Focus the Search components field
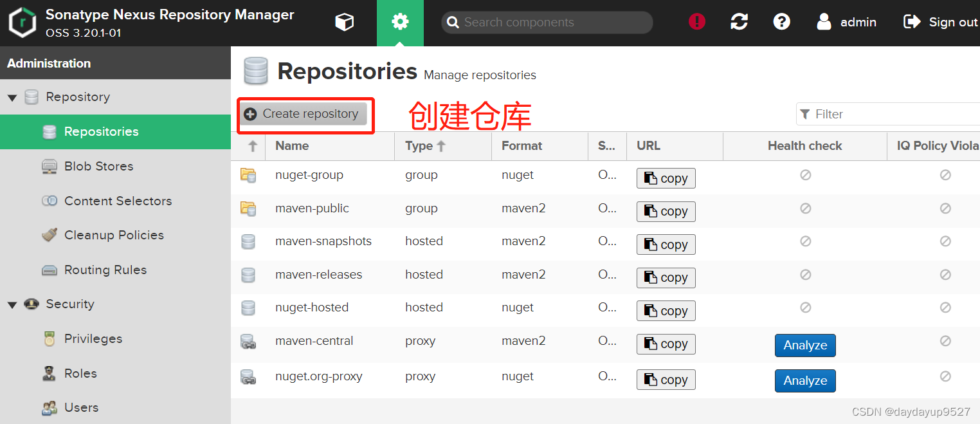Viewport: 980px width, 424px height. (x=547, y=23)
